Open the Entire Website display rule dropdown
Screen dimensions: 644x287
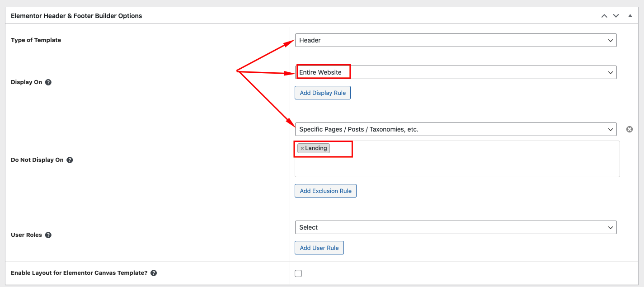(x=456, y=72)
